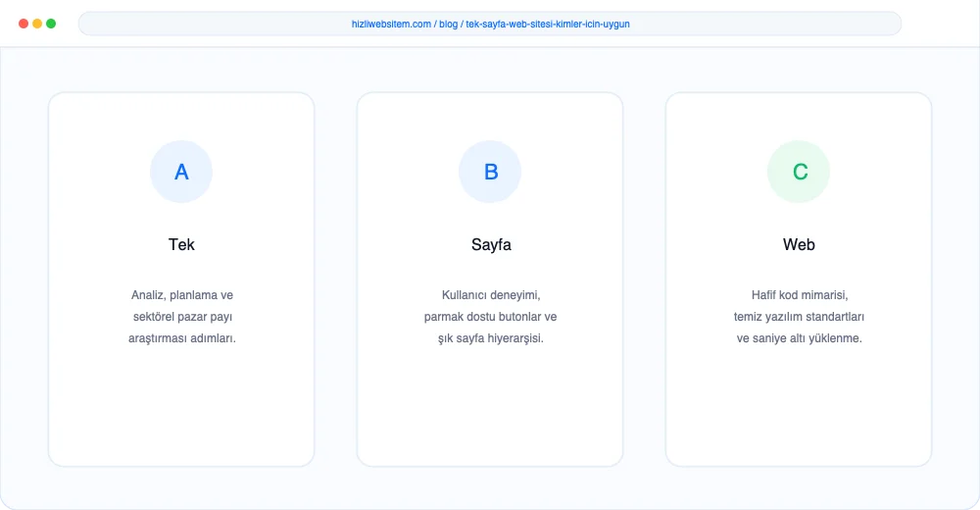Click the text "şık sayfa hiyerarşisi."

pos(491,338)
